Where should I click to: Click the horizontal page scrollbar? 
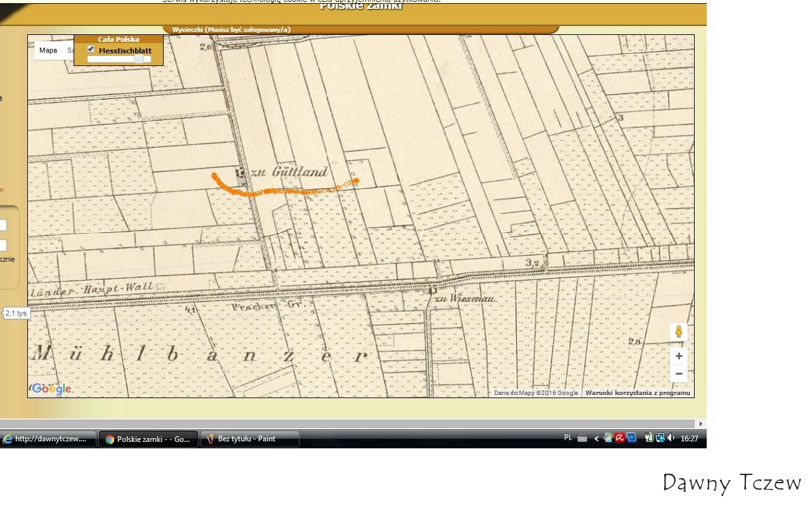tap(348, 424)
